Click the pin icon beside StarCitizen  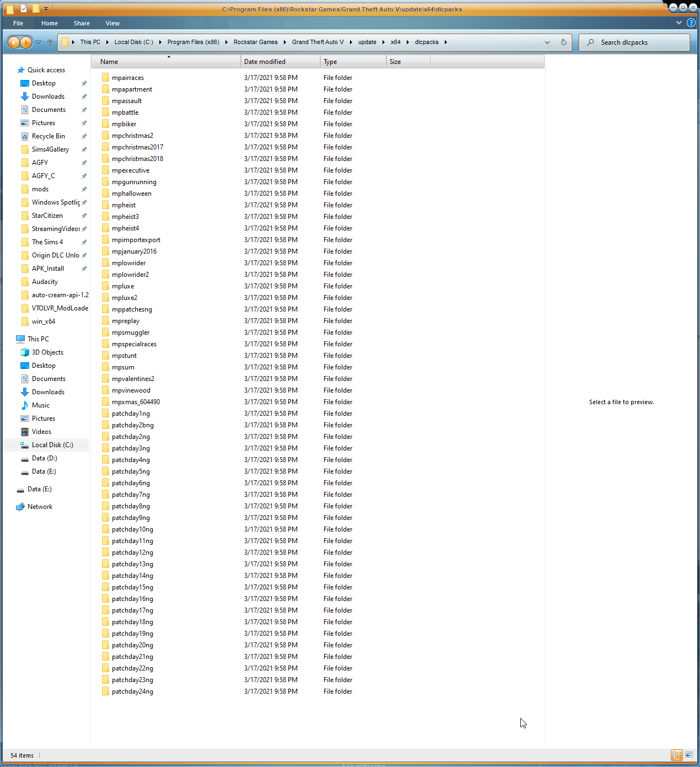coord(84,216)
